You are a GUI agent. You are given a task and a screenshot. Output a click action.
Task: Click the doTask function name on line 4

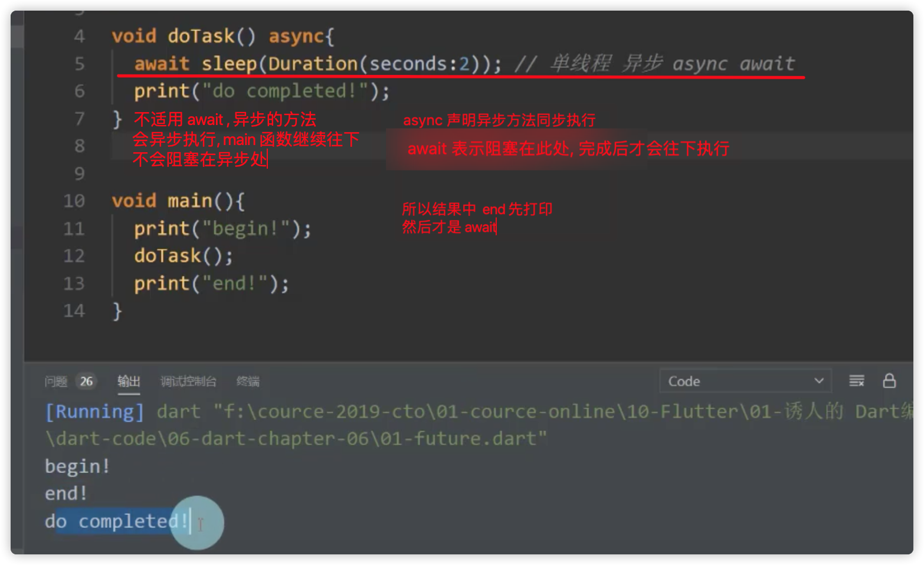201,37
